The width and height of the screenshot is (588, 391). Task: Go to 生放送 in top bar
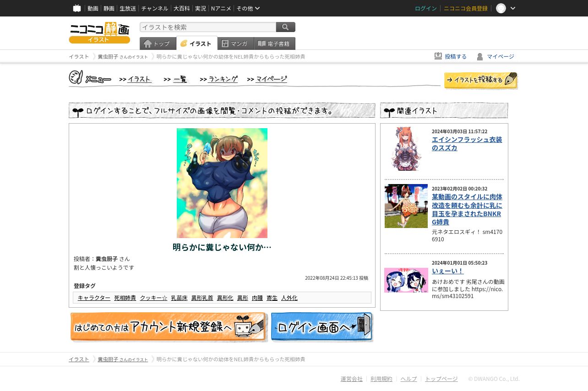click(128, 8)
